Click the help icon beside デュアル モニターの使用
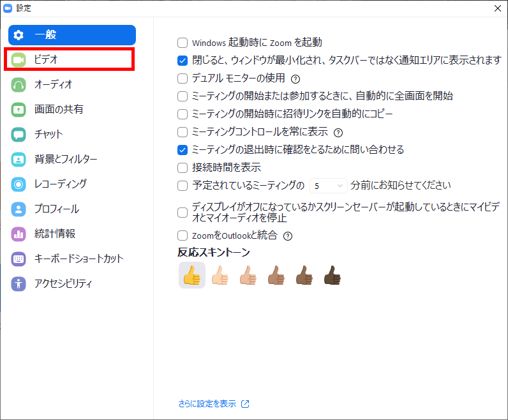The width and height of the screenshot is (508, 420). pos(295,79)
